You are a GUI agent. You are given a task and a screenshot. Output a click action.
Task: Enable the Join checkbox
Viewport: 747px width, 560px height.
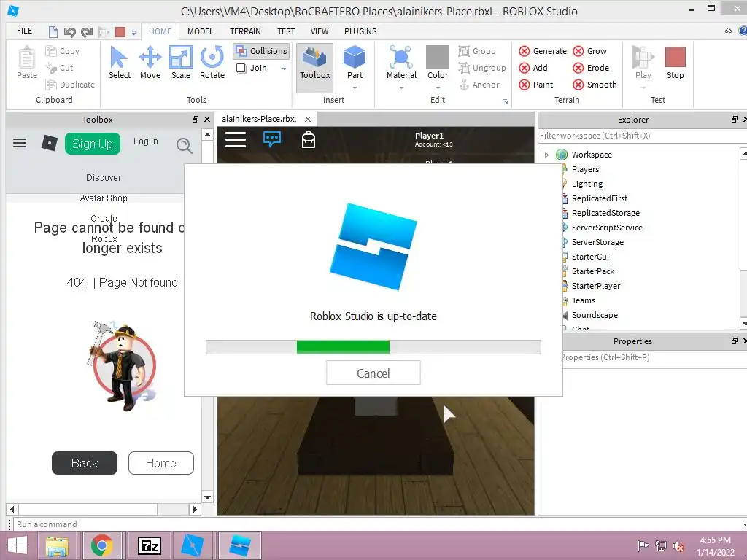(x=241, y=68)
